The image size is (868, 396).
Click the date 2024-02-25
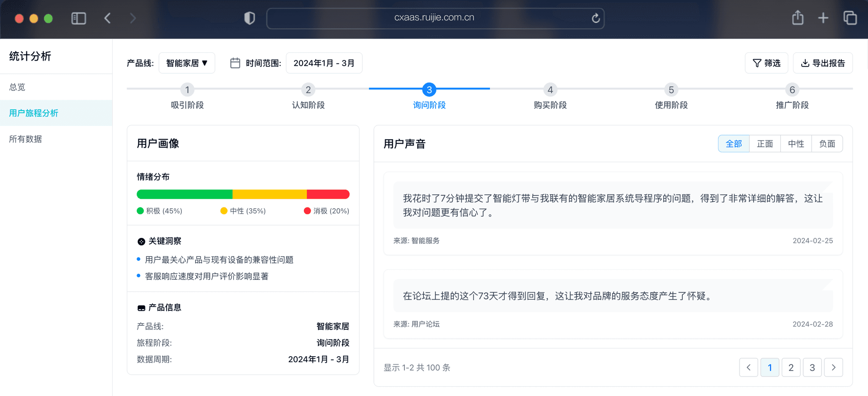pyautogui.click(x=812, y=240)
